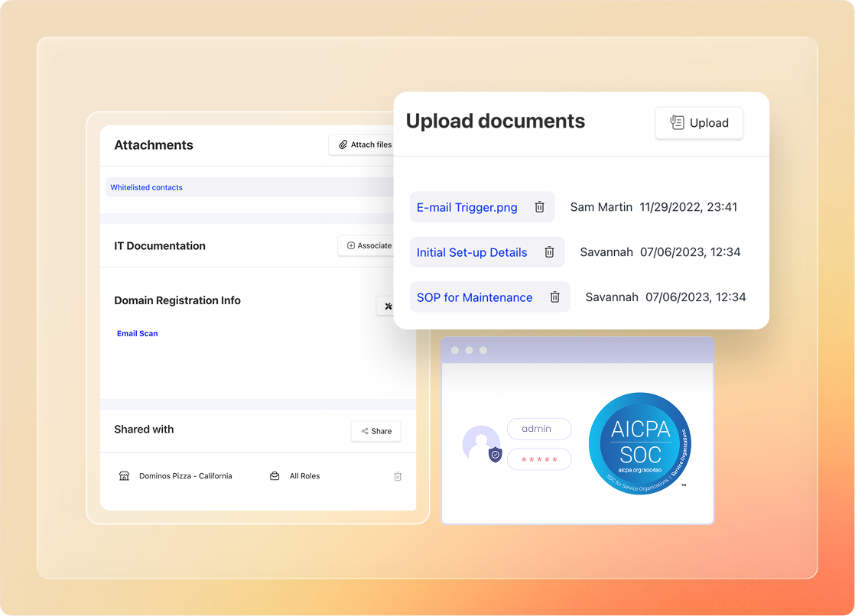Click the admin username field
855x616 pixels.
(538, 429)
